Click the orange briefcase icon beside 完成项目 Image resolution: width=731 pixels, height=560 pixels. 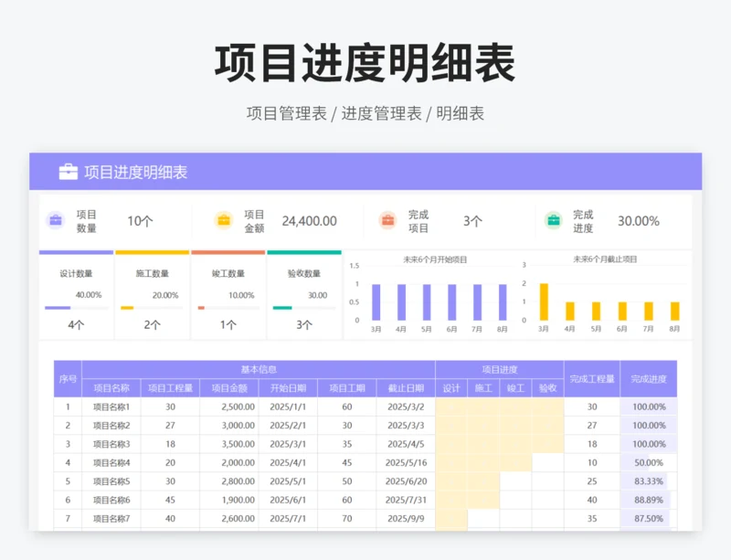387,220
